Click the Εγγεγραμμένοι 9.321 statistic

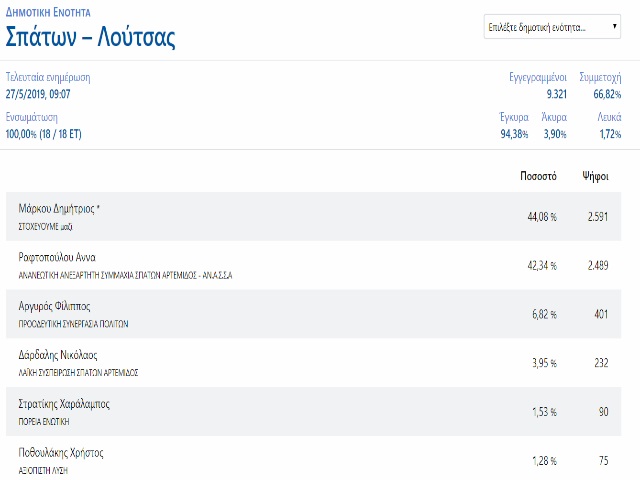pos(538,86)
